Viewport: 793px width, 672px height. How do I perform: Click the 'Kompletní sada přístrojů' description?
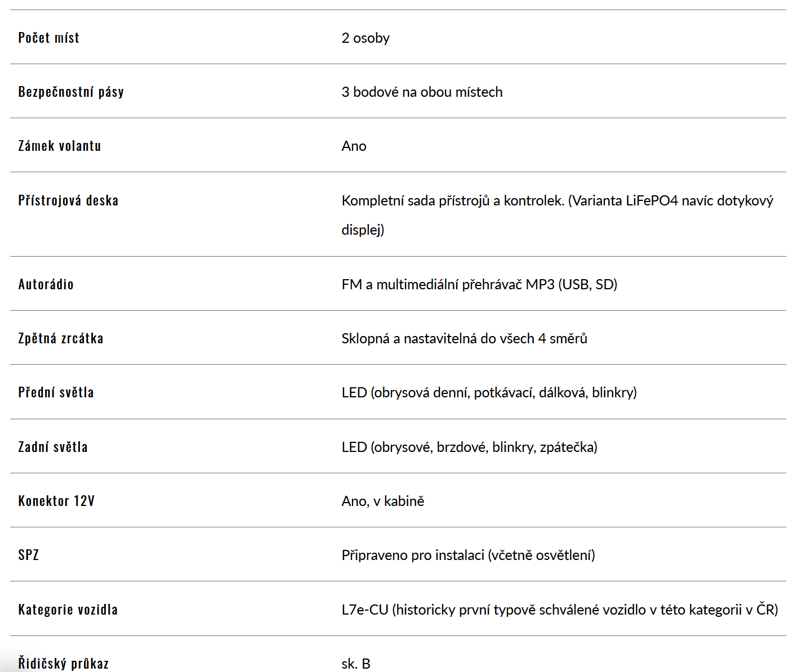(558, 215)
